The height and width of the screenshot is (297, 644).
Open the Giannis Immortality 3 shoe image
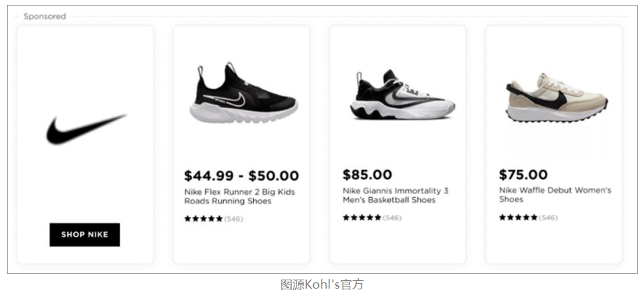tap(402, 95)
